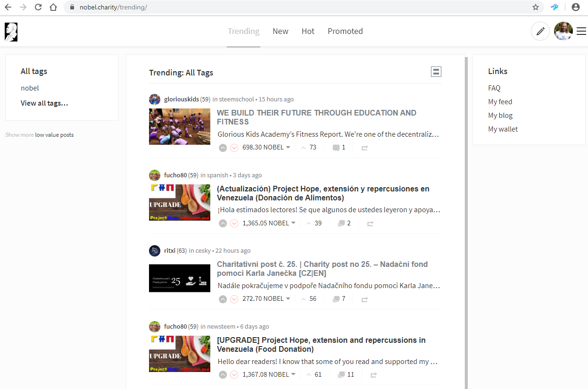
Task: Expand the 698.30 NOBEL payout dropdown
Action: point(288,147)
